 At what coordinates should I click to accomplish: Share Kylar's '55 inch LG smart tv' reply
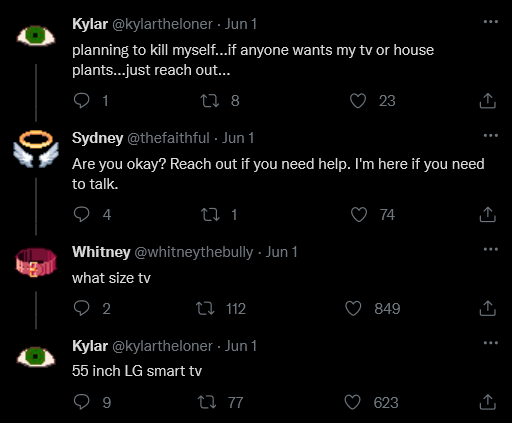coord(488,402)
